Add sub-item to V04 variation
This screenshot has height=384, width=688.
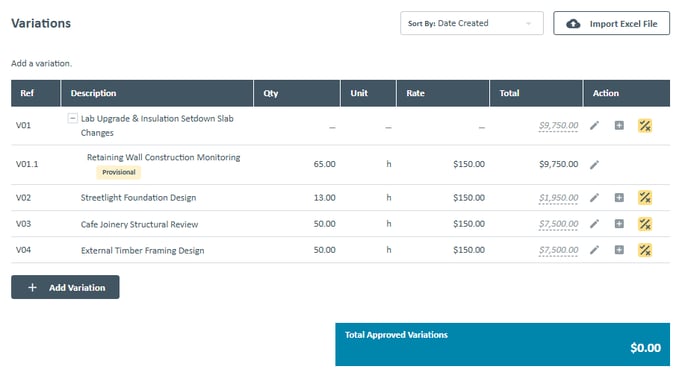tap(619, 250)
